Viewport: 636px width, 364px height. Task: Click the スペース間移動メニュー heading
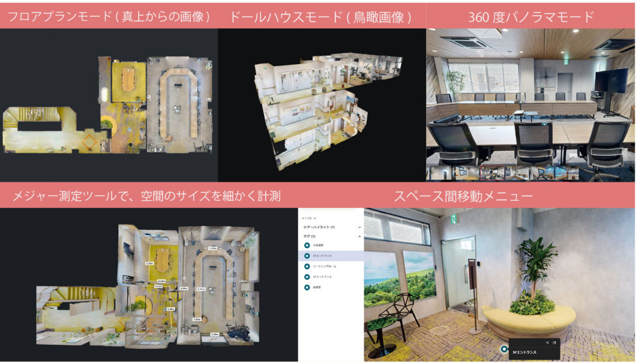463,196
